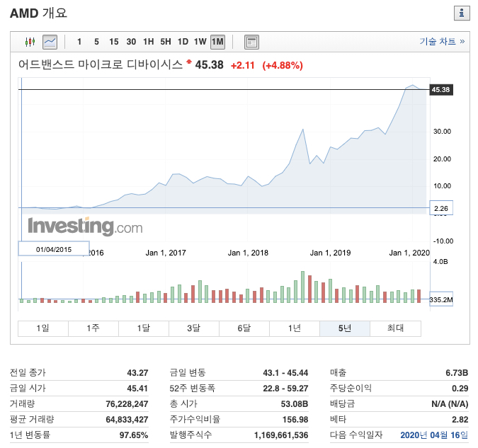Screen dimensions: 478x448
Task: Select the 3달 range tab
Action: pos(194,328)
